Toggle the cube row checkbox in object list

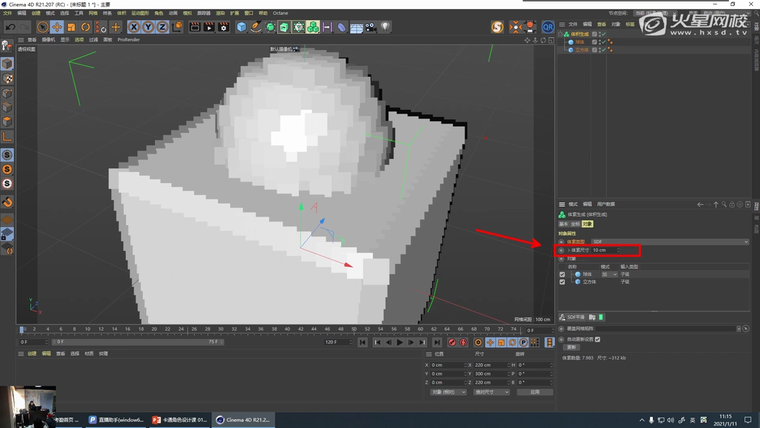[562, 282]
